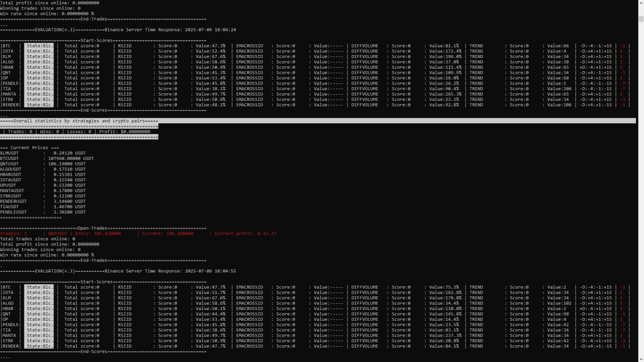The height and width of the screenshot is (362, 644).
Task: Click DIFFVOLUME 'Value:37.0%' in ALGO row
Action: 444,62
